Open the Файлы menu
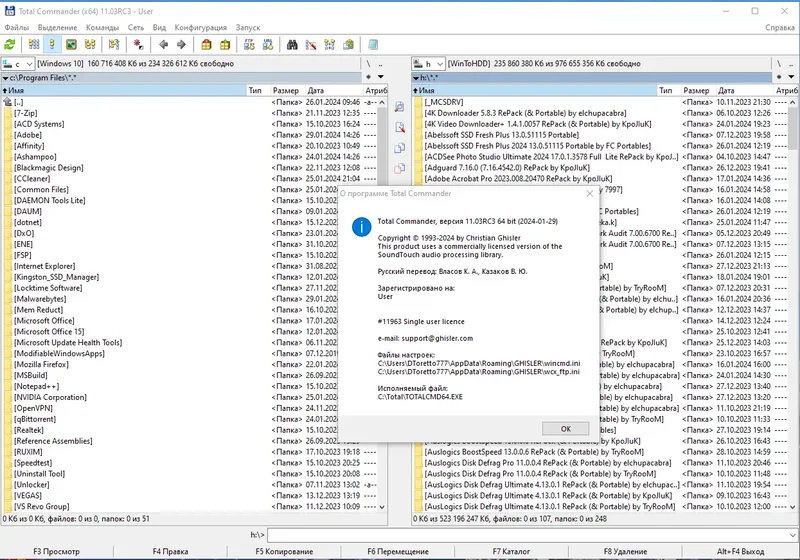The height and width of the screenshot is (560, 800). click(17, 28)
